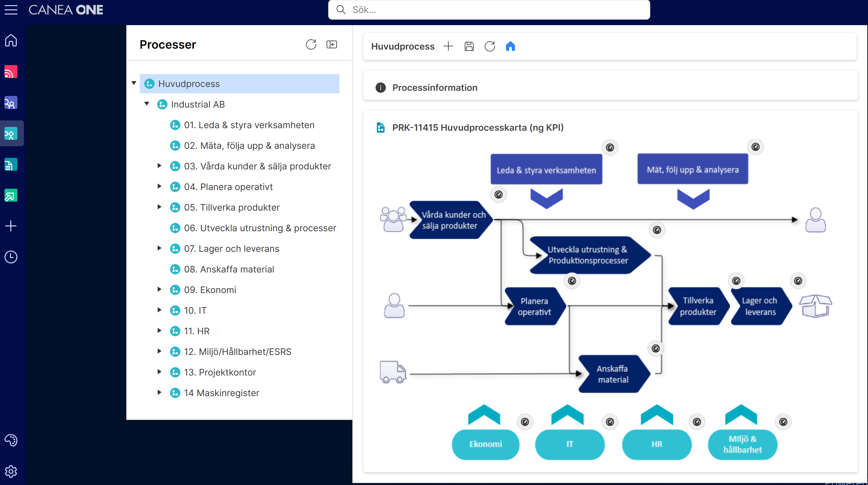Open the green arrow sidebar icon

[11, 195]
